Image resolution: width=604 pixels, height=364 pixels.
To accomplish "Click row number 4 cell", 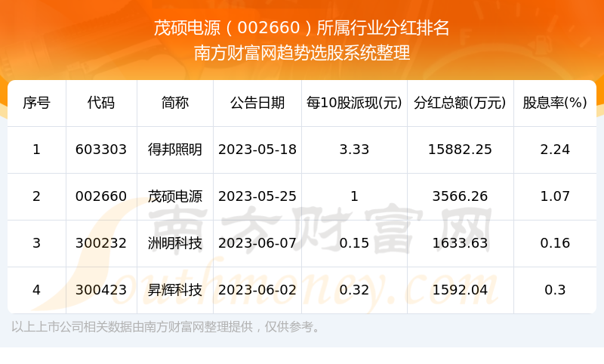I will click(36, 290).
